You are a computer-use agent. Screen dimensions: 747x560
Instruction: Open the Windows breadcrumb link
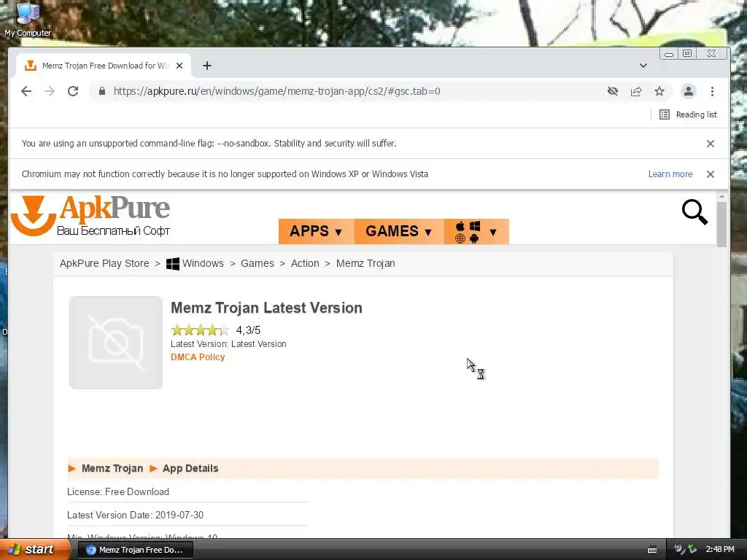click(195, 263)
